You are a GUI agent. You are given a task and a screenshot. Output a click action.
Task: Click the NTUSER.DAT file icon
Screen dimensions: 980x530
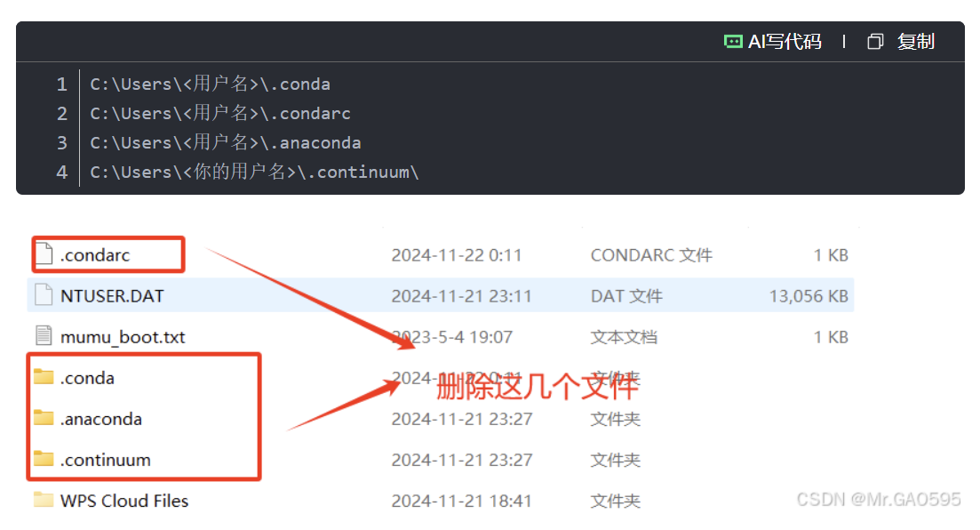pyautogui.click(x=45, y=295)
